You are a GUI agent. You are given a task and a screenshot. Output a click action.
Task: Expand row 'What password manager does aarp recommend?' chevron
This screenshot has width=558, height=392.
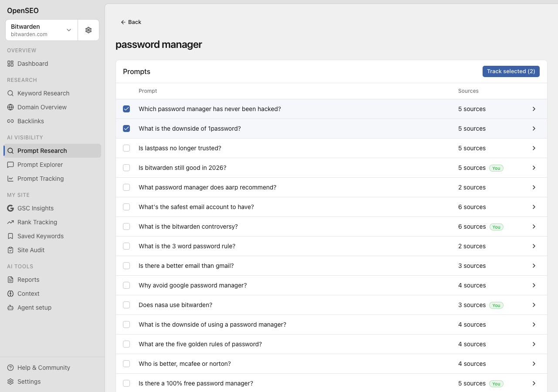[x=534, y=187]
